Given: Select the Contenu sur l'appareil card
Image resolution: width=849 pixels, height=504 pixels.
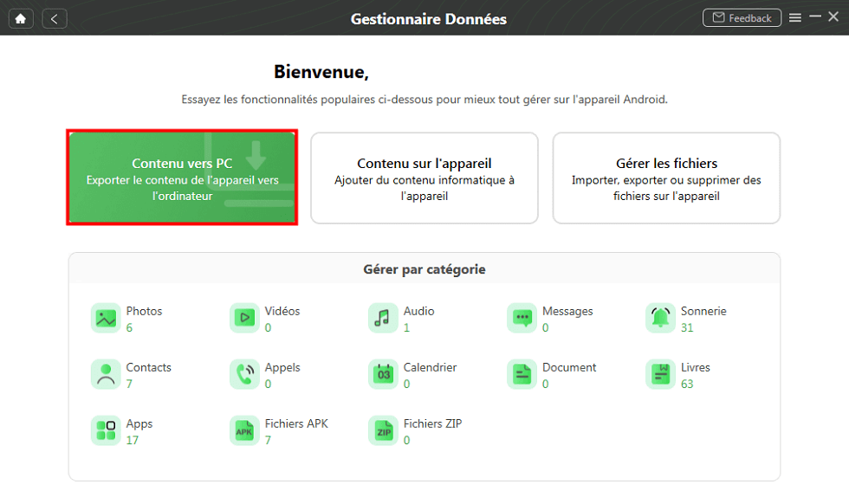Looking at the screenshot, I should pos(424,178).
